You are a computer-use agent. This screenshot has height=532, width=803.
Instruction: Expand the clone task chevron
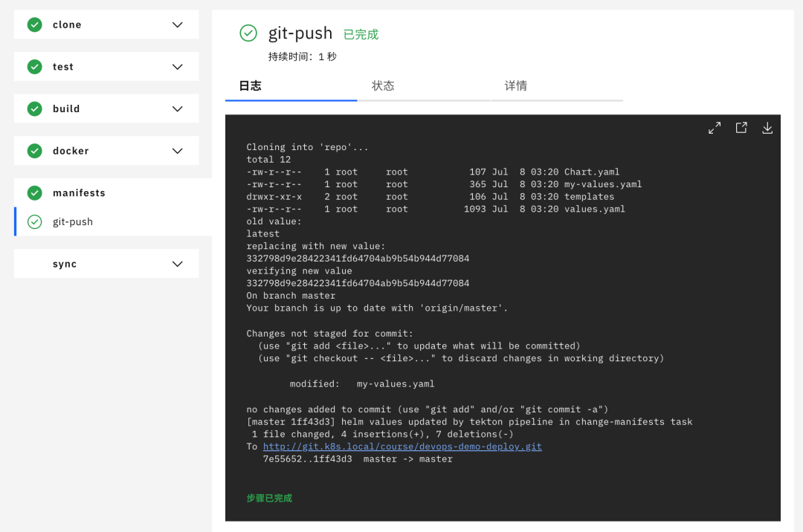[177, 25]
